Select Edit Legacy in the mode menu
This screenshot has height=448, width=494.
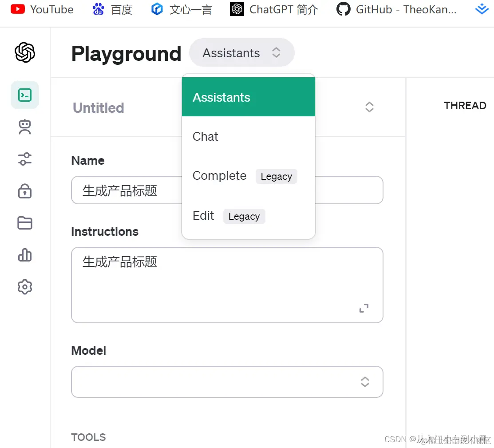tap(249, 216)
